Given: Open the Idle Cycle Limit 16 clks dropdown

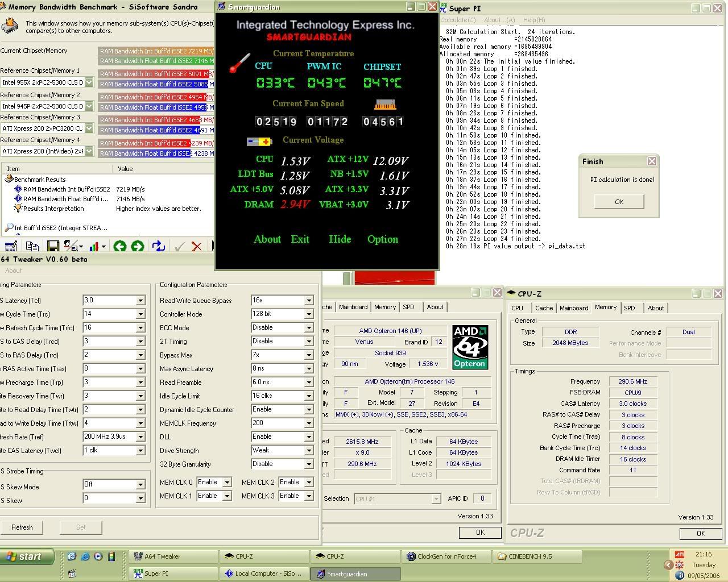Looking at the screenshot, I should click(309, 396).
